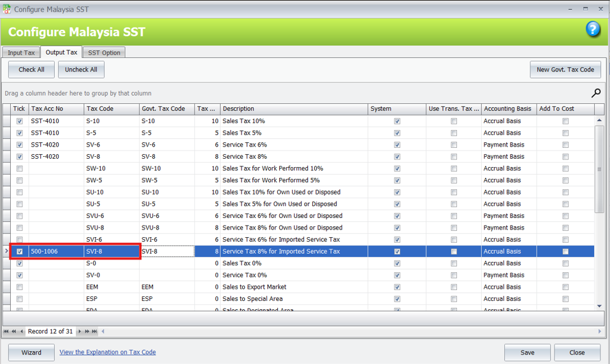Sort by Description column header
This screenshot has height=364, width=610.
(x=294, y=109)
